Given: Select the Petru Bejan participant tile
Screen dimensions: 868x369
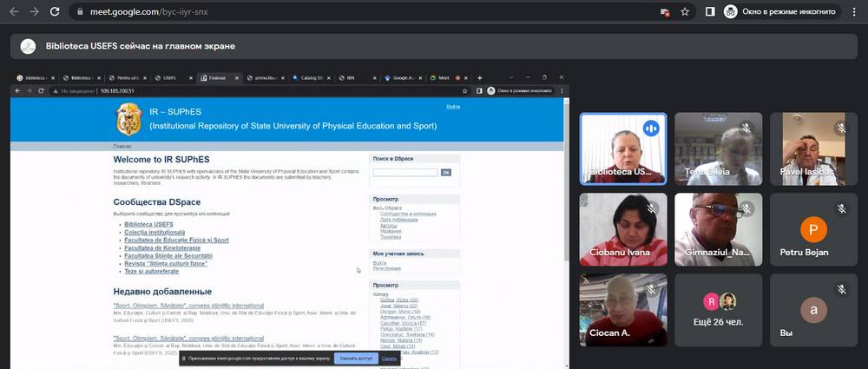Looking at the screenshot, I should tap(814, 229).
